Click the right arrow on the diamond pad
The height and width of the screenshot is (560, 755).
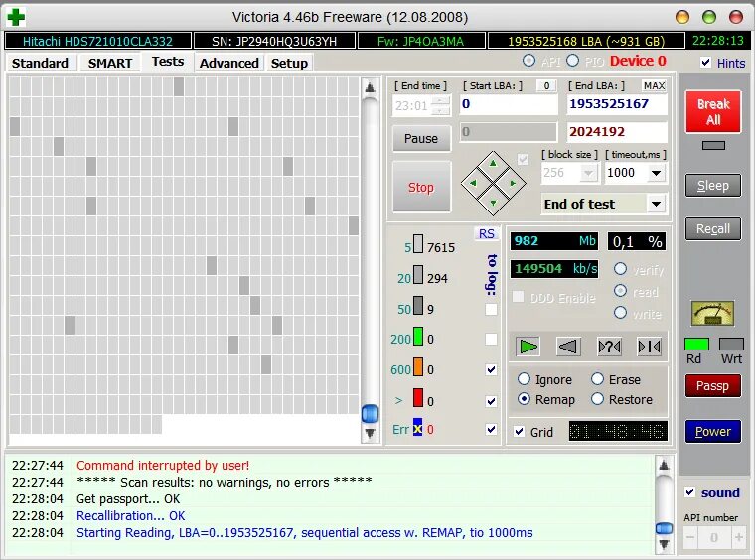(x=513, y=183)
